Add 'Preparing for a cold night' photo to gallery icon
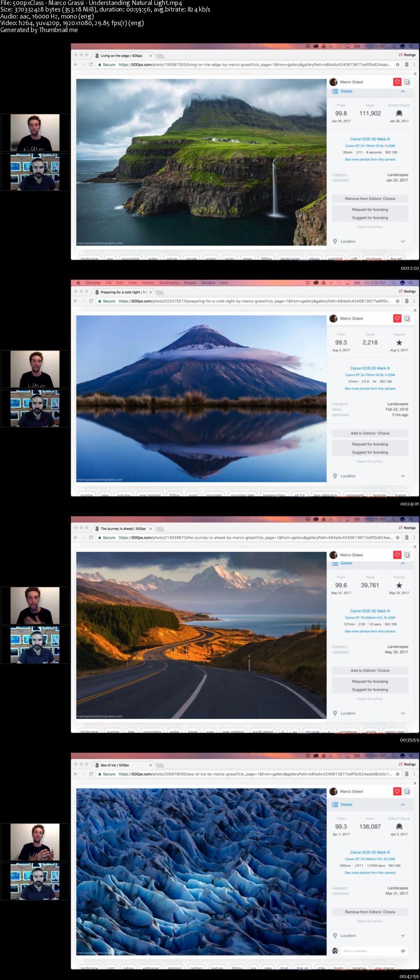Screen dimensions: 420x980 click(407, 319)
